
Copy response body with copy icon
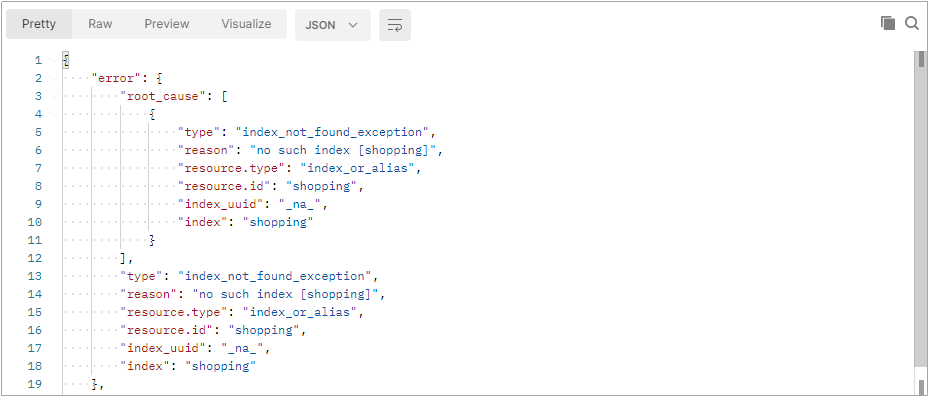point(887,24)
